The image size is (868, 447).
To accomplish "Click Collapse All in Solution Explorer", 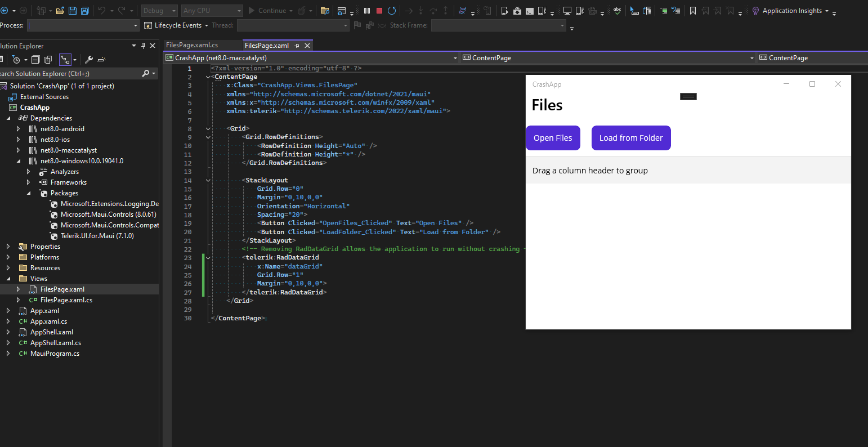I will coord(35,60).
